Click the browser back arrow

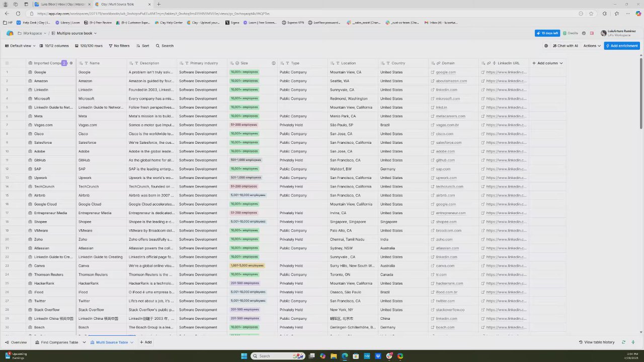7,14
